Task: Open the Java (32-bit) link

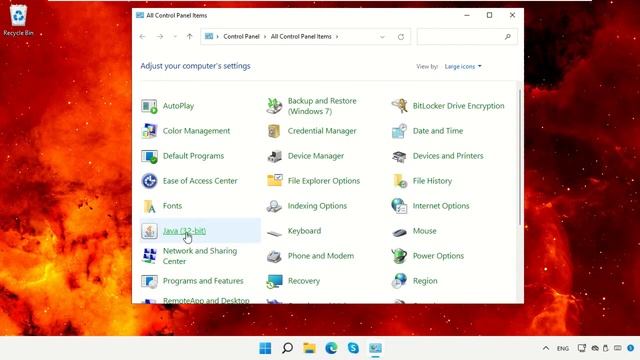Action: pos(184,231)
